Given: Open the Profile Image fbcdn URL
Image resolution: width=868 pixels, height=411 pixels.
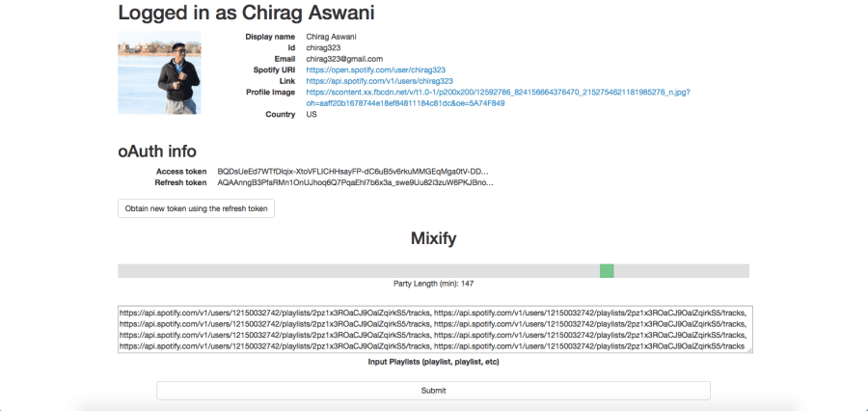Looking at the screenshot, I should click(498, 97).
